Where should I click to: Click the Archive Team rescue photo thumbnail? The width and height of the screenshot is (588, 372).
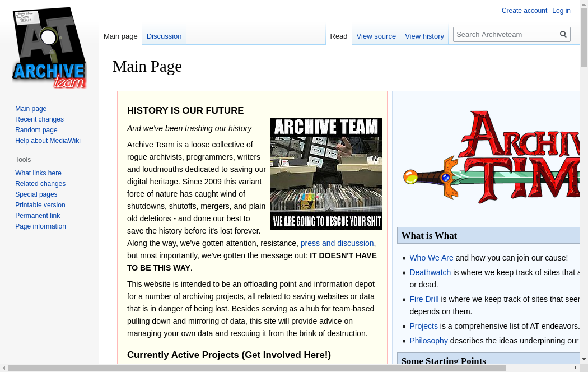point(326,174)
